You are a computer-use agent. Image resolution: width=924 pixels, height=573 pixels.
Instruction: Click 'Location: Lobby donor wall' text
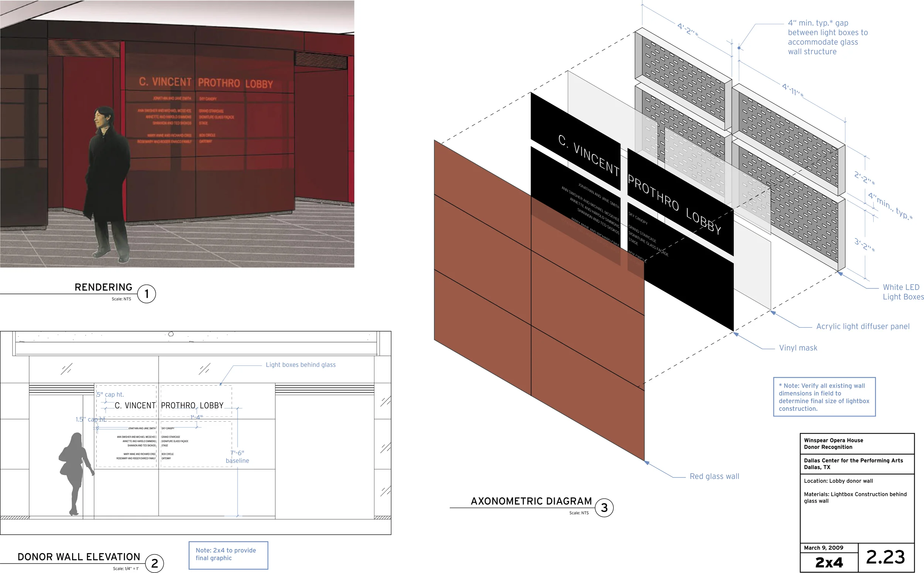pyautogui.click(x=838, y=481)
